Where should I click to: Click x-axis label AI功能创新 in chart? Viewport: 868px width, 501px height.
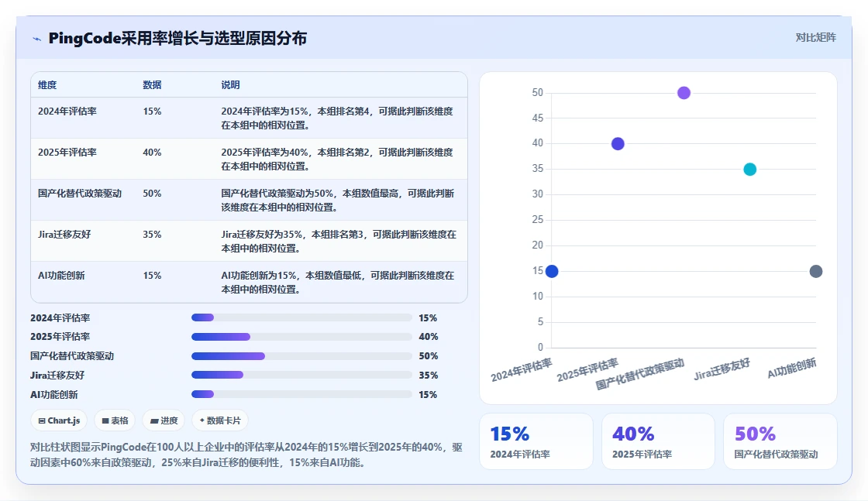792,368
